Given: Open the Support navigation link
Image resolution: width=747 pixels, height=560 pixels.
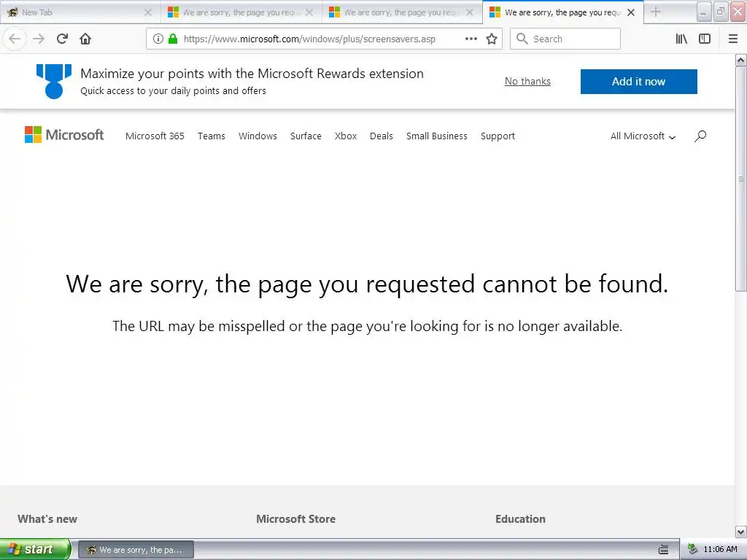Looking at the screenshot, I should [x=498, y=136].
